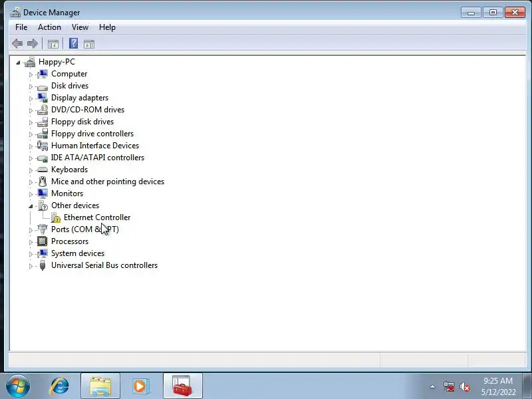Select the Happy-PC label

point(57,62)
